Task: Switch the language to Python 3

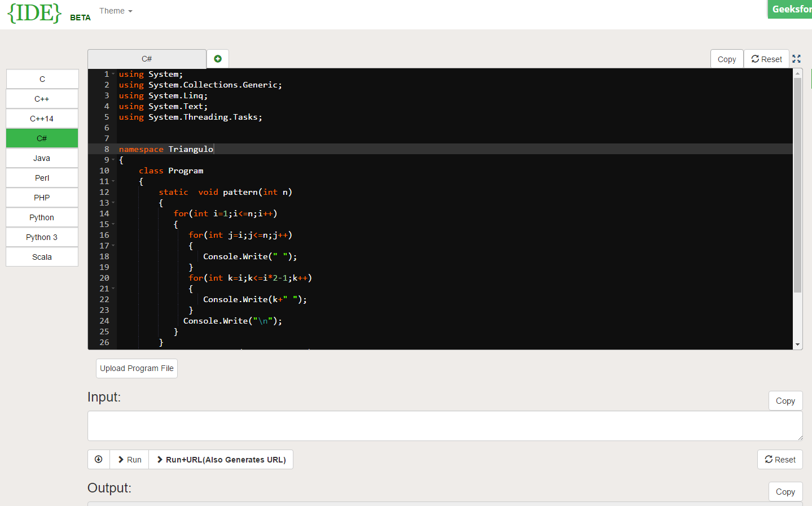Action: 42,237
